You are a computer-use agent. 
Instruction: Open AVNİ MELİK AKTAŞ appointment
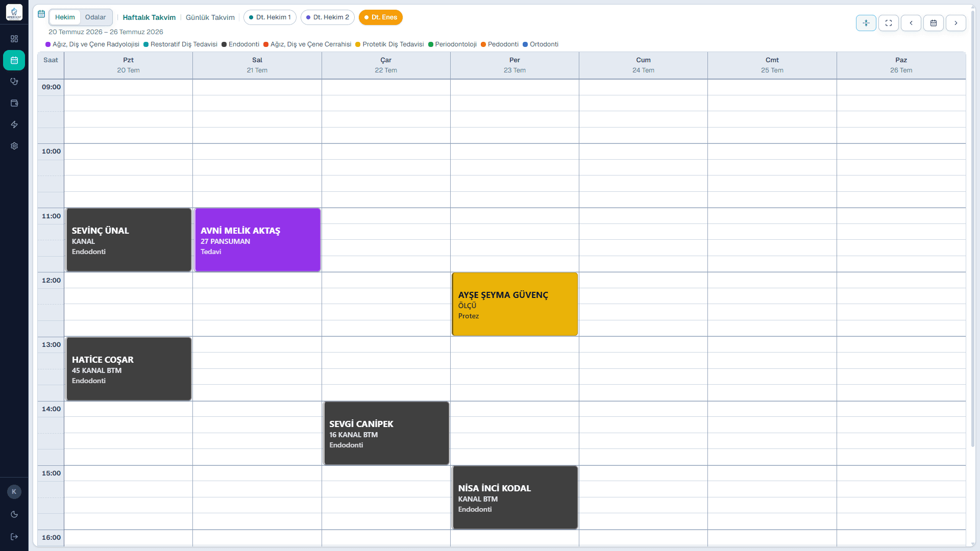click(257, 240)
